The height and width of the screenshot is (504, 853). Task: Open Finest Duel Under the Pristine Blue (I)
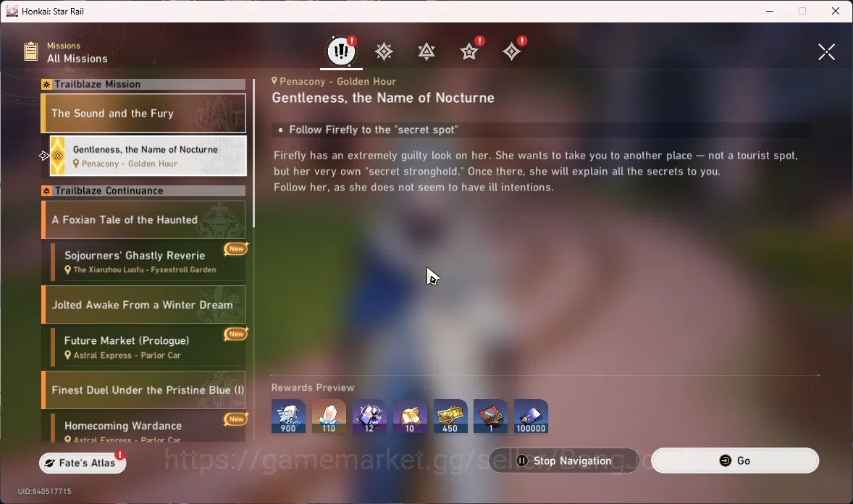pyautogui.click(x=143, y=390)
